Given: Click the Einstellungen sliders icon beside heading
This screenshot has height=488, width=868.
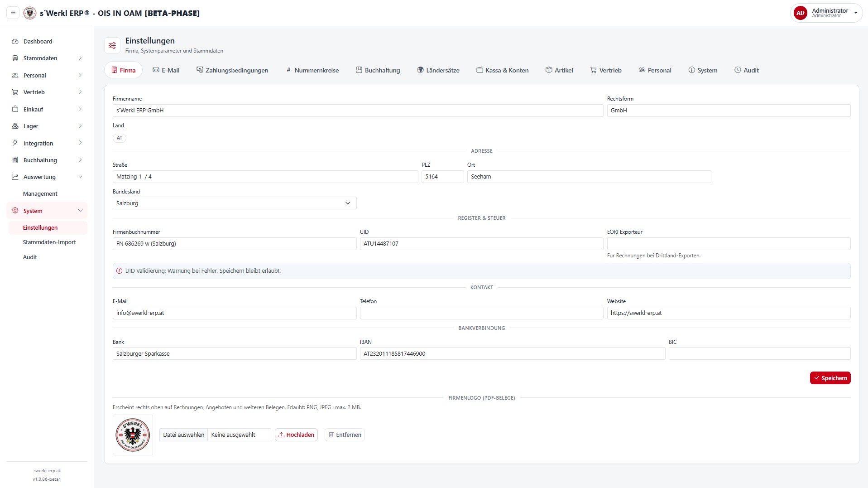Looking at the screenshot, I should pyautogui.click(x=112, y=45).
